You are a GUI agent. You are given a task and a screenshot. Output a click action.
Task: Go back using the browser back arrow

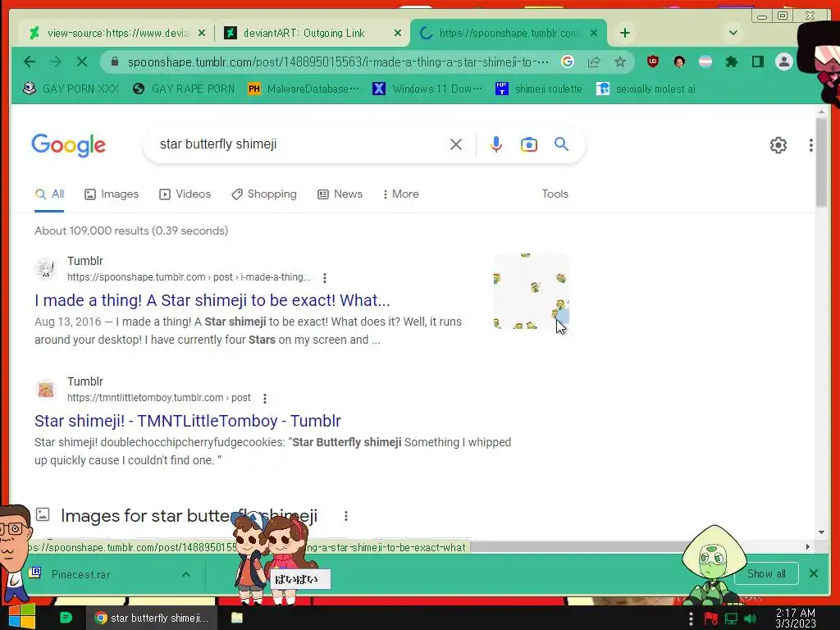30,62
